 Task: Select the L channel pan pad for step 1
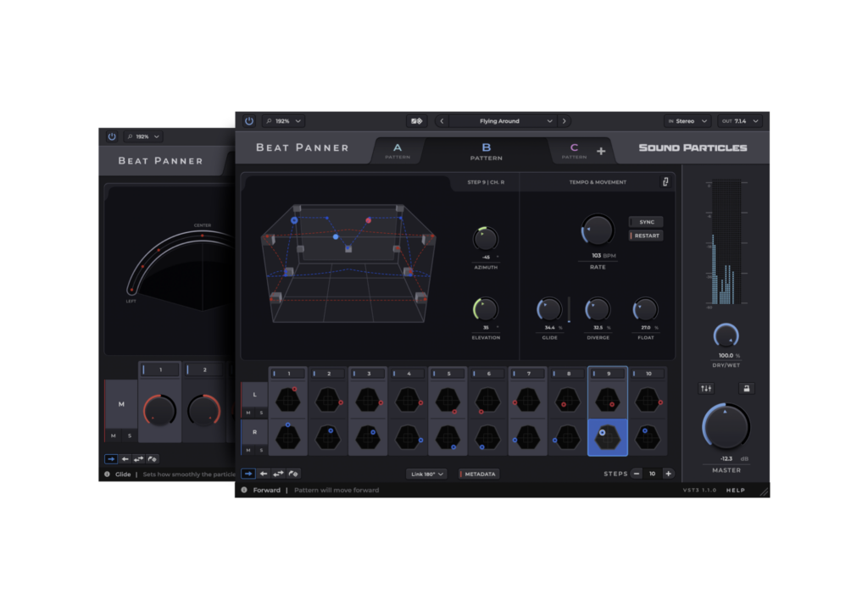288,400
